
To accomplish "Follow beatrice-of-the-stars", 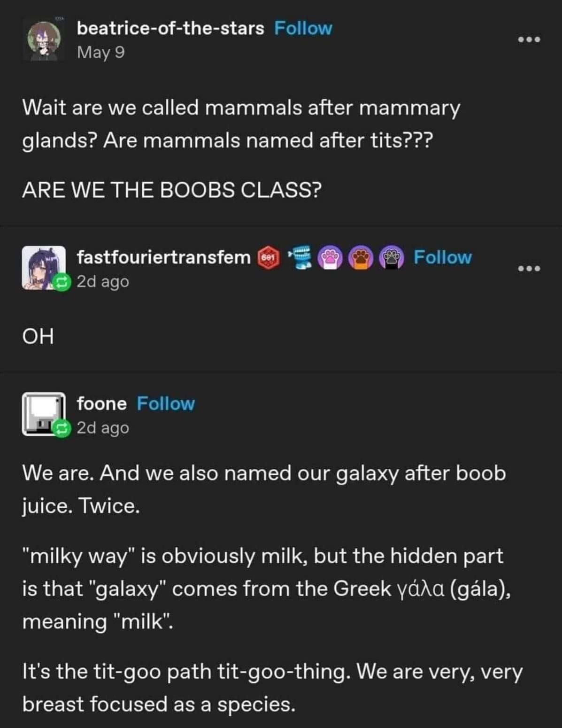I will pos(303,28).
